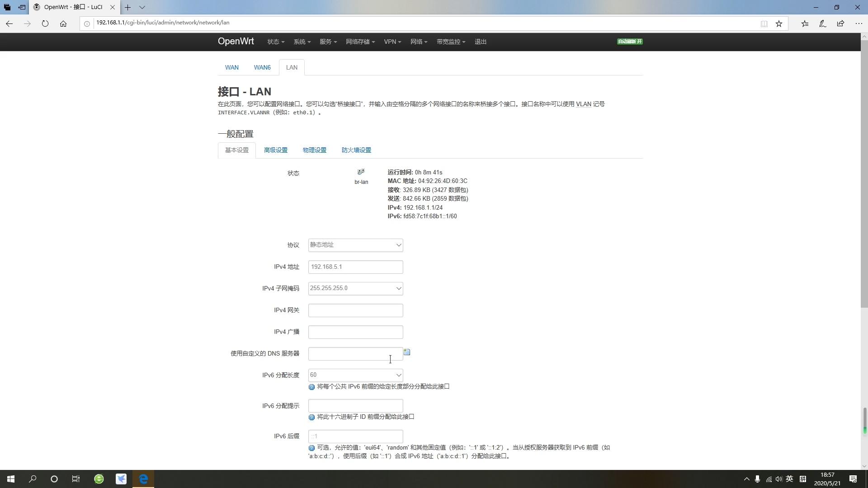
Task: Open IPv6 分配长度 dropdown
Action: tap(355, 375)
